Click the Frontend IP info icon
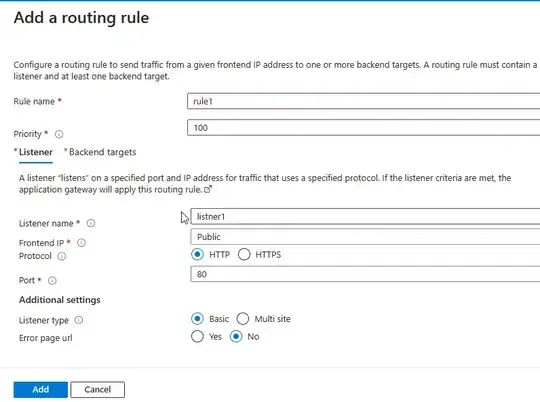This screenshot has height=402, width=540. coord(81,243)
